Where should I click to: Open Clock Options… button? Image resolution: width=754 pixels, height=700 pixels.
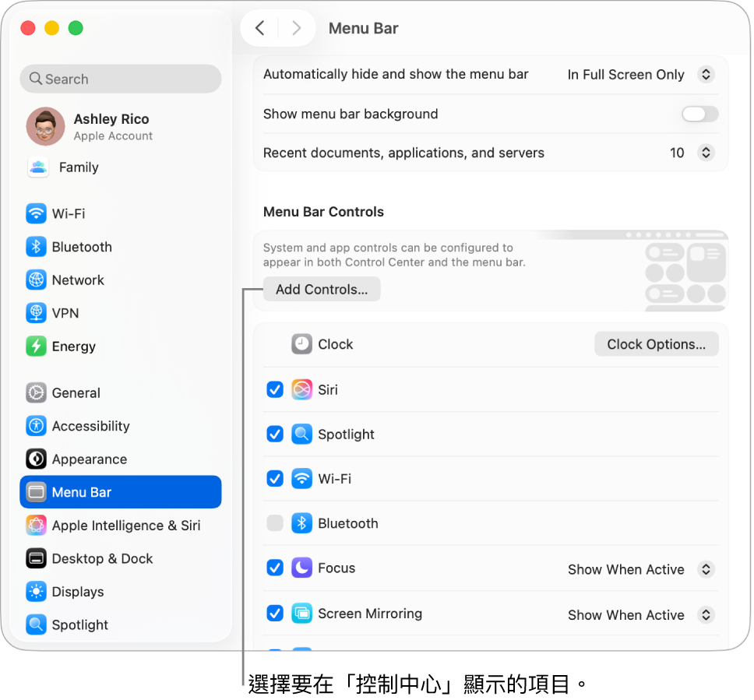pyautogui.click(x=656, y=344)
